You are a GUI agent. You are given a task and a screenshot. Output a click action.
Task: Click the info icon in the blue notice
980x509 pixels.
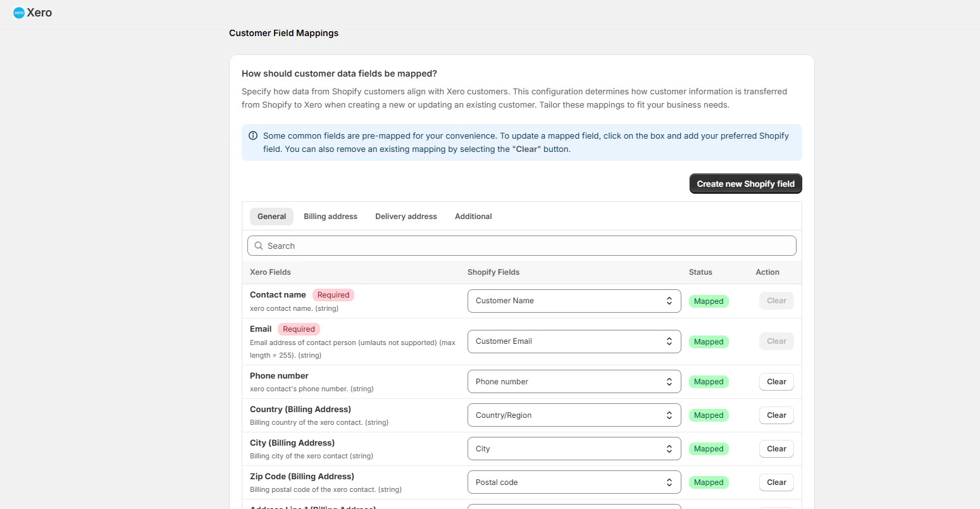point(253,135)
